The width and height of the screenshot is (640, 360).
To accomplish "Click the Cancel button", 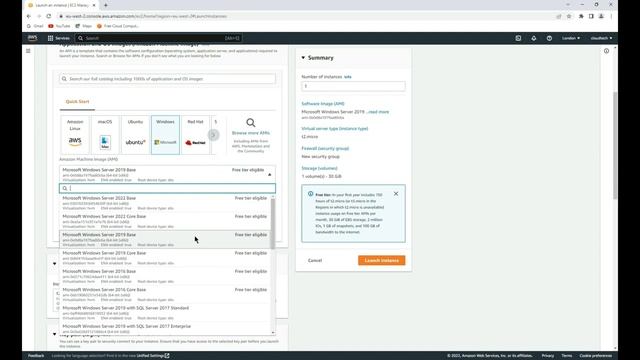I will click(315, 260).
